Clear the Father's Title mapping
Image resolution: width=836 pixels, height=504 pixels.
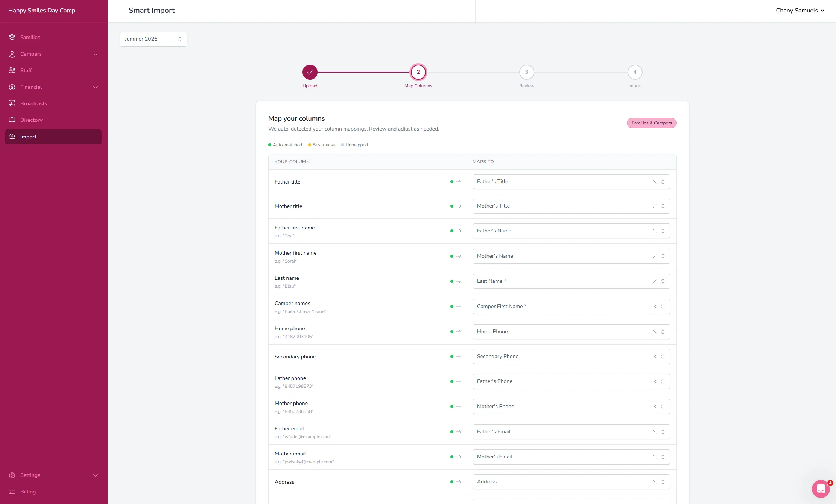pyautogui.click(x=655, y=182)
